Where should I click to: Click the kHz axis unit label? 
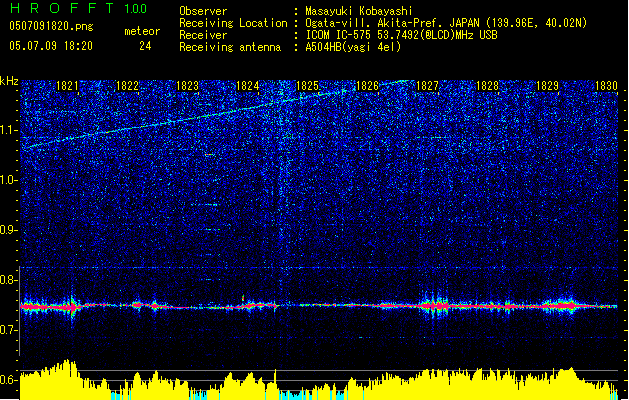pyautogui.click(x=9, y=81)
